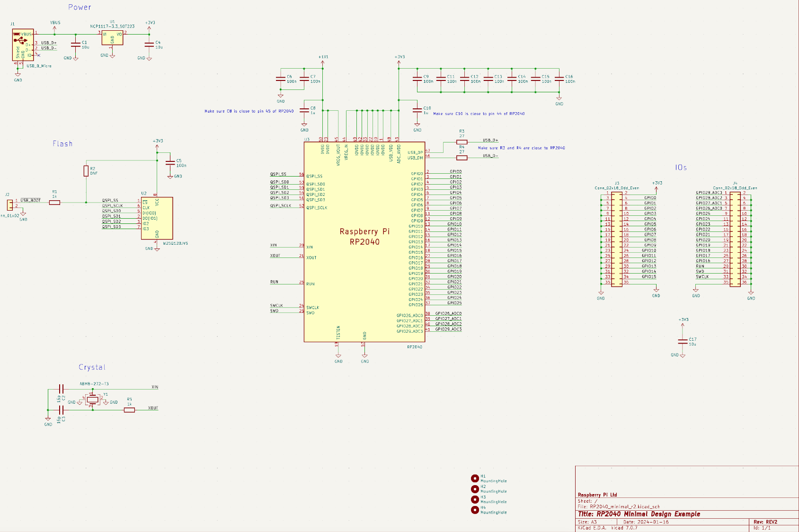Select the GPIO25 net label on the RP2040
The height and width of the screenshot is (532, 799).
tap(454, 303)
